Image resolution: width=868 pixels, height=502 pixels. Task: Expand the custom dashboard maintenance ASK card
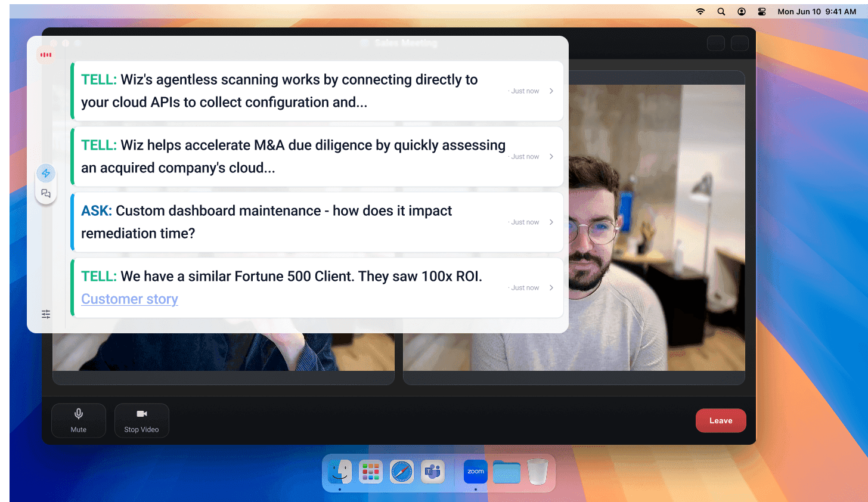click(x=551, y=222)
